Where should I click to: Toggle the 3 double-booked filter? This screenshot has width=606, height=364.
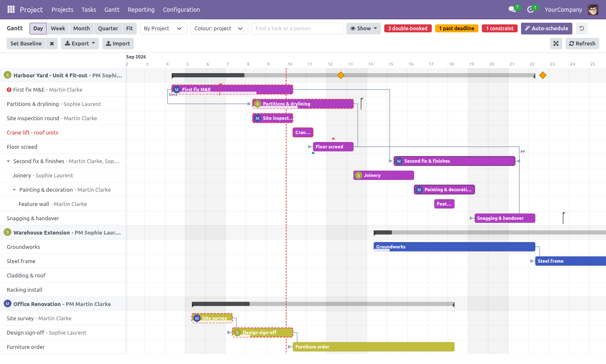pyautogui.click(x=408, y=29)
